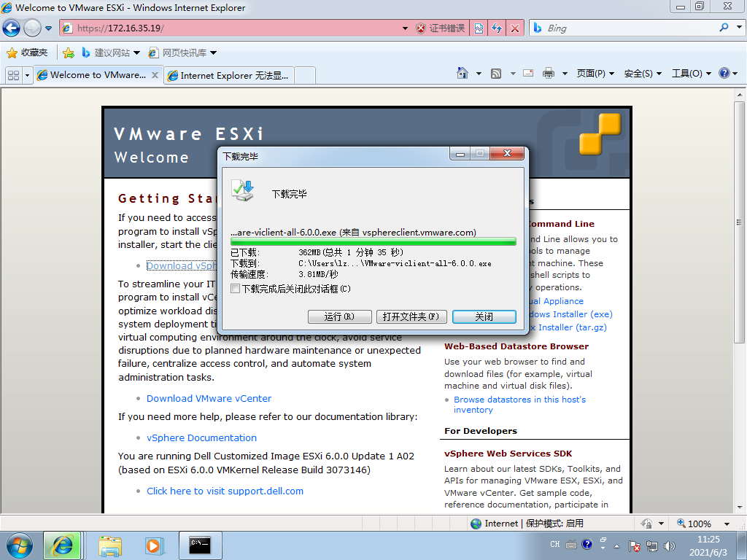Viewport: 747px width, 560px height.
Task: Click the network tray icon
Action: point(652,545)
